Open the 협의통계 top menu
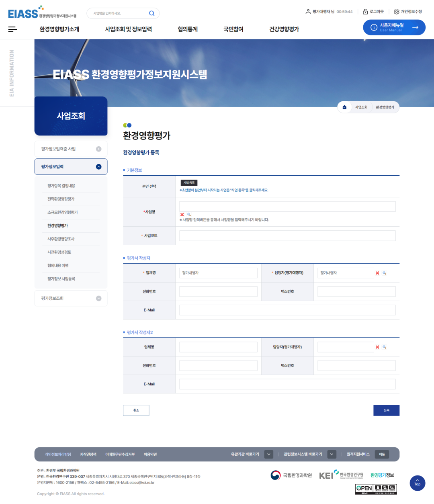The height and width of the screenshot is (504, 434). tap(188, 29)
